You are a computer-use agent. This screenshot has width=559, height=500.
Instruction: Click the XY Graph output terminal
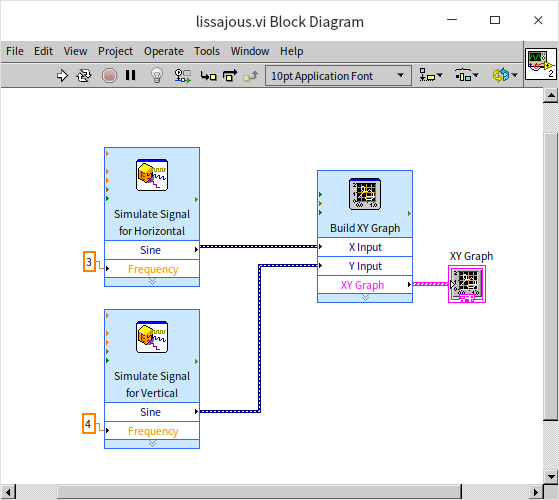(365, 285)
